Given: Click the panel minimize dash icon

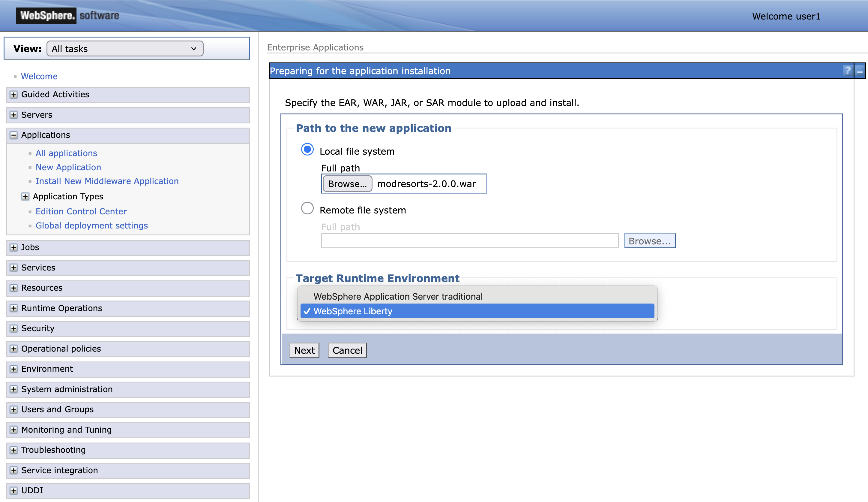Looking at the screenshot, I should (x=860, y=71).
